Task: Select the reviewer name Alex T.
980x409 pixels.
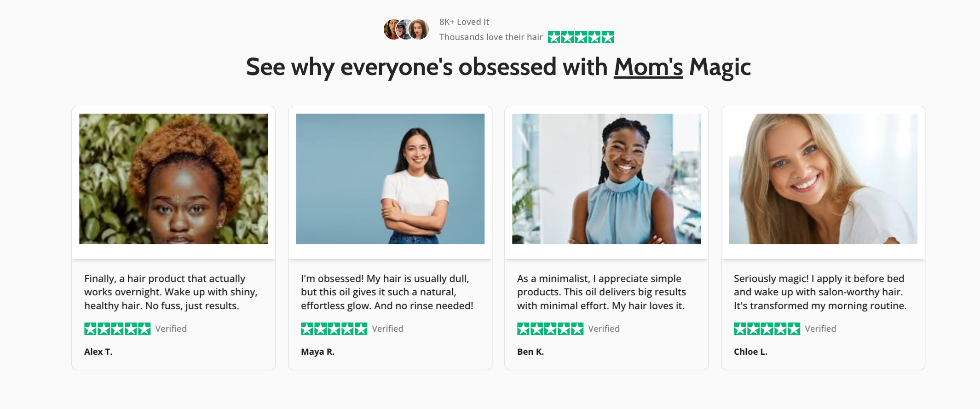Action: pyautogui.click(x=98, y=351)
